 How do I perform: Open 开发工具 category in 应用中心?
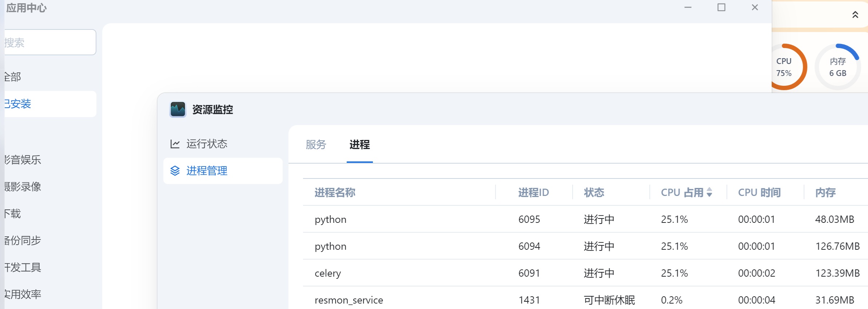[x=23, y=267]
